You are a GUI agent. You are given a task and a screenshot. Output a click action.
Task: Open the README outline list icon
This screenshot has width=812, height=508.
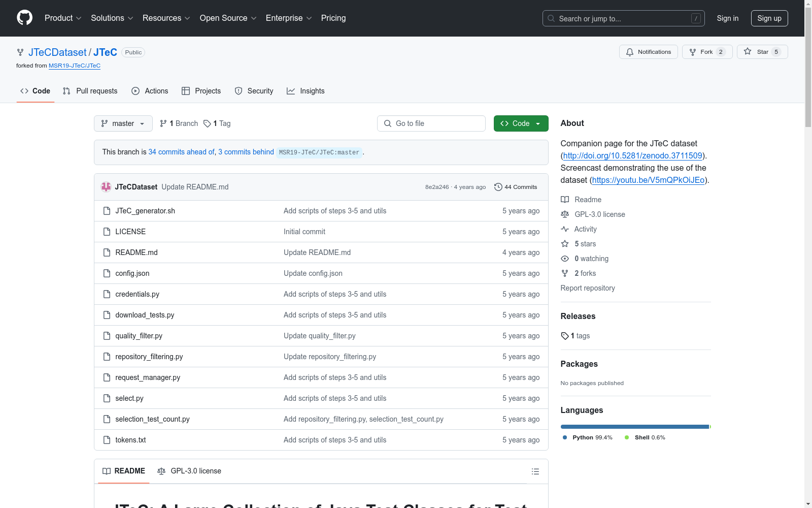tap(535, 471)
